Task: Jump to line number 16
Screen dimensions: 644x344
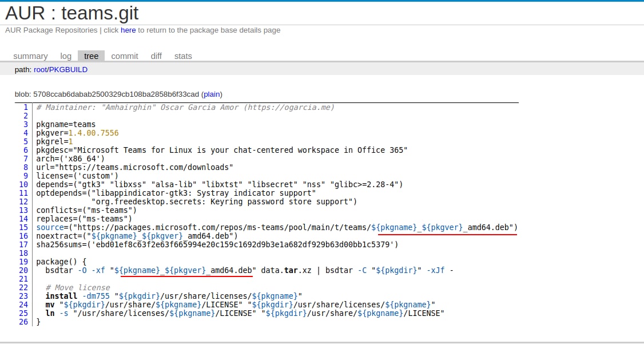Action: [23, 236]
